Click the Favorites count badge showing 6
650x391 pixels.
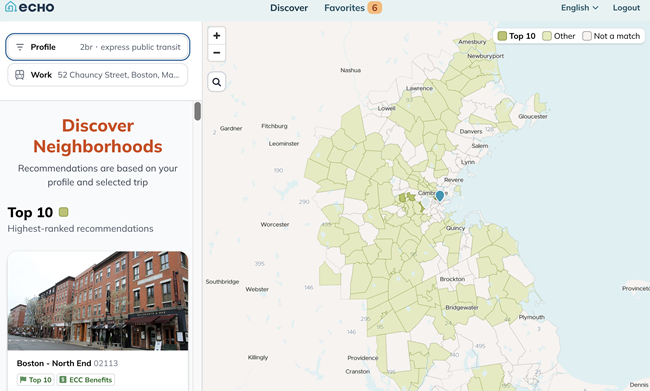click(374, 8)
